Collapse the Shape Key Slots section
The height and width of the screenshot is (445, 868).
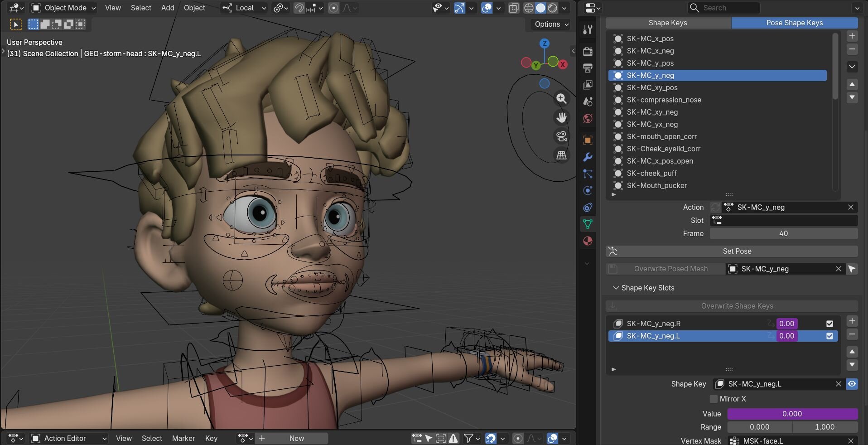click(x=616, y=288)
